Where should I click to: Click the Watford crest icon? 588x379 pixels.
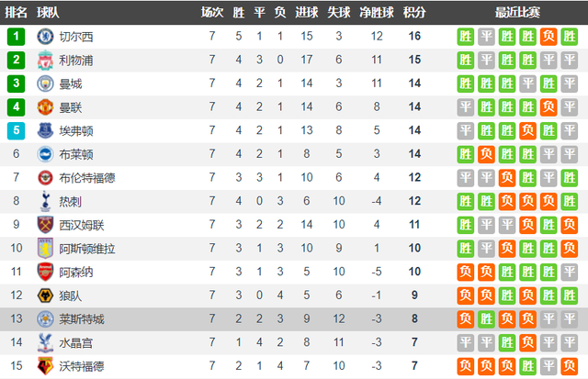tap(45, 366)
